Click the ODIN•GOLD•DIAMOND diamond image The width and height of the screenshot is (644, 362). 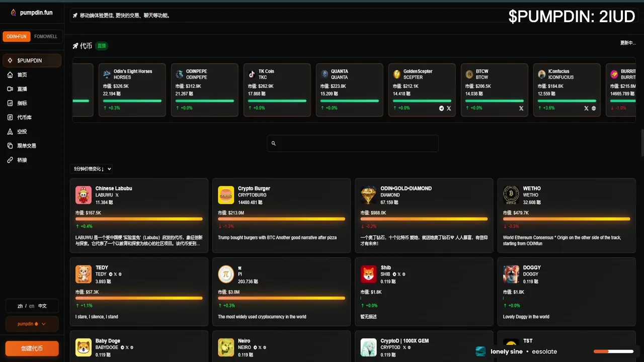pyautogui.click(x=369, y=195)
